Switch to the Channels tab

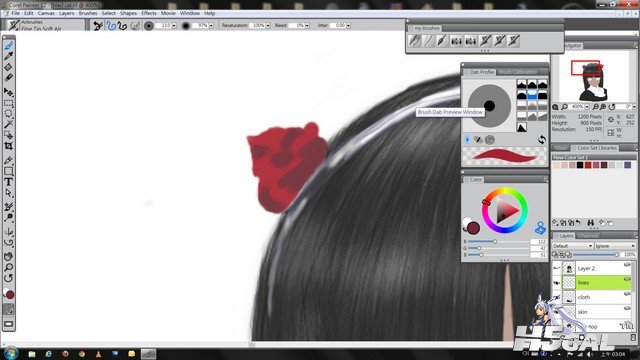click(x=589, y=236)
